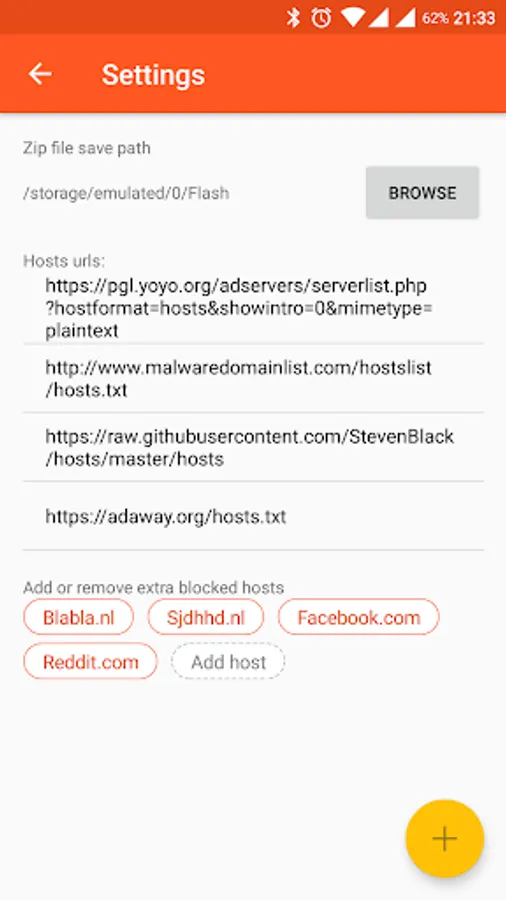
Task: Tap the Sjdhhd.nl host chip
Action: pos(205,617)
